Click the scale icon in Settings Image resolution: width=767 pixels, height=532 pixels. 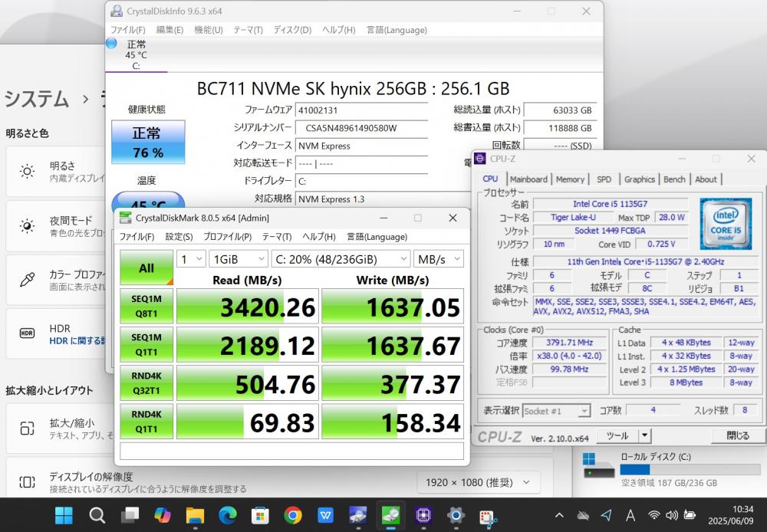[27, 429]
